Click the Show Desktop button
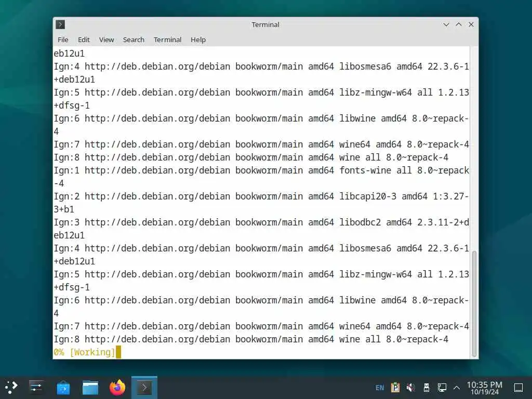 point(518,388)
